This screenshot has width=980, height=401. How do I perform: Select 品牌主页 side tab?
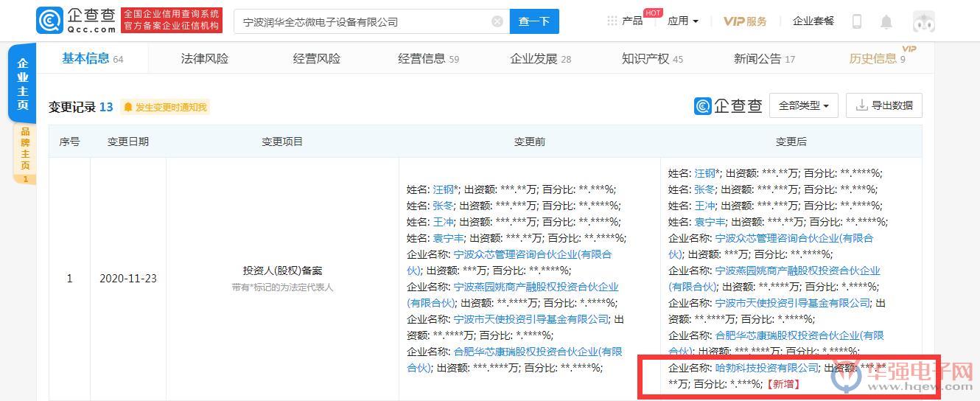(24, 154)
